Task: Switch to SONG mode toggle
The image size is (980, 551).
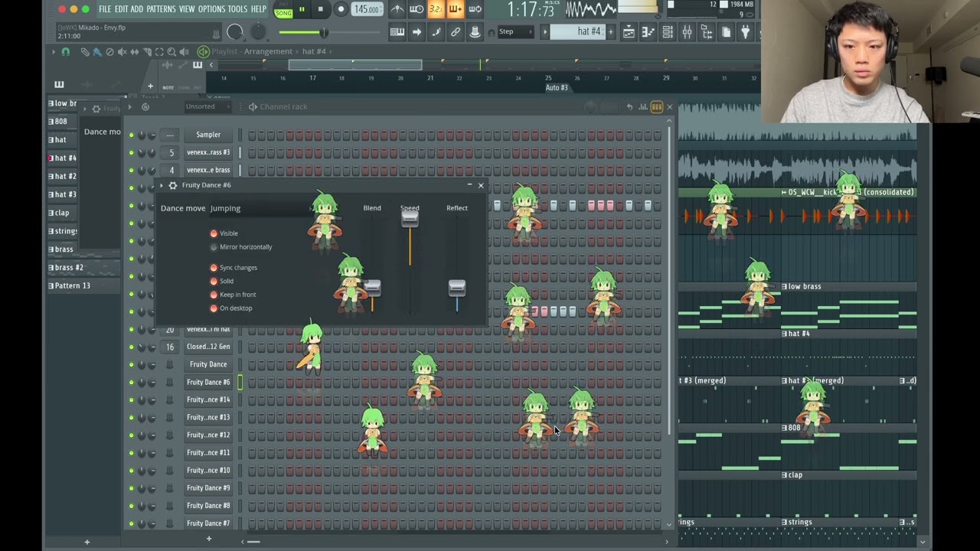Action: 283,13
